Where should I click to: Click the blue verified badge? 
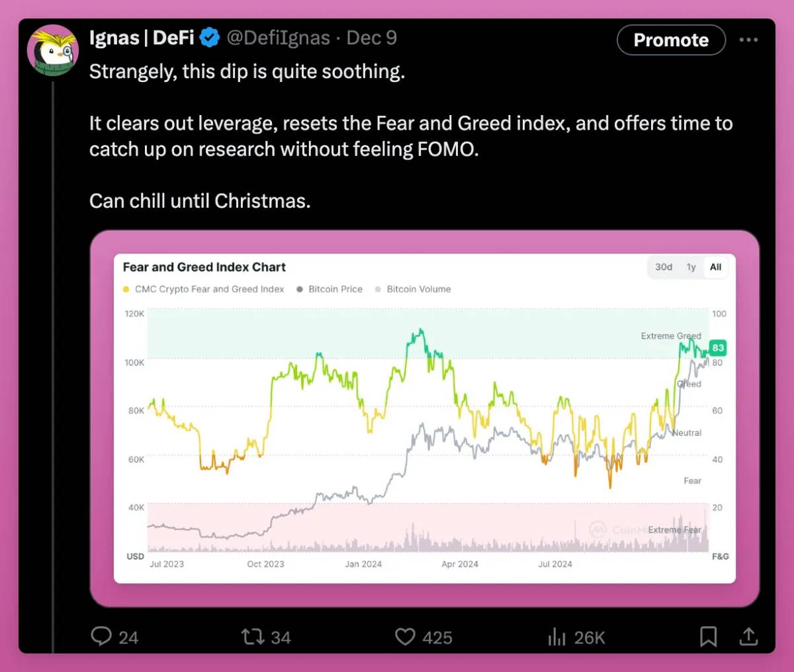coord(210,38)
